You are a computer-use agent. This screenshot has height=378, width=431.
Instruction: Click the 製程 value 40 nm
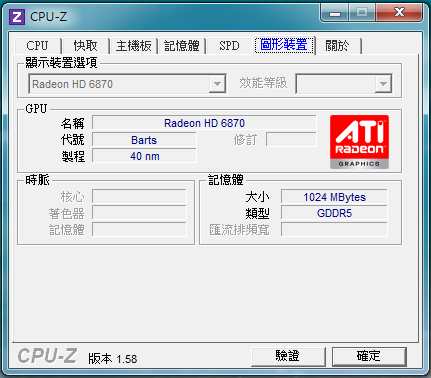coord(144,156)
